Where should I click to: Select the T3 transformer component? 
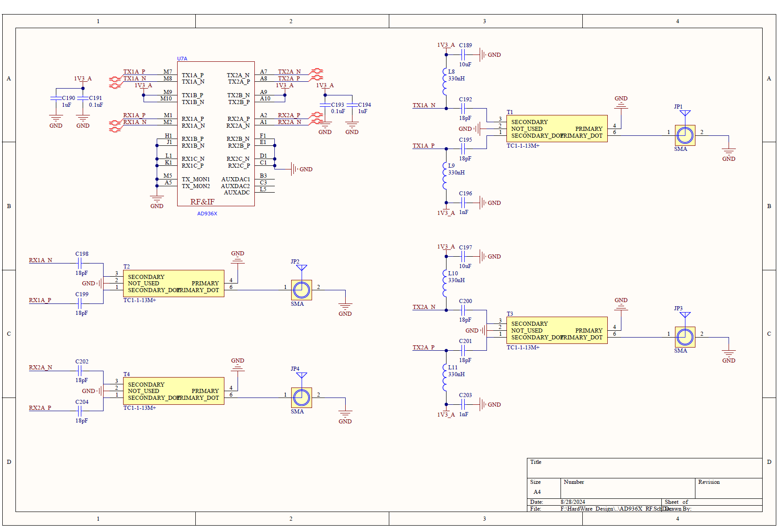coord(557,330)
